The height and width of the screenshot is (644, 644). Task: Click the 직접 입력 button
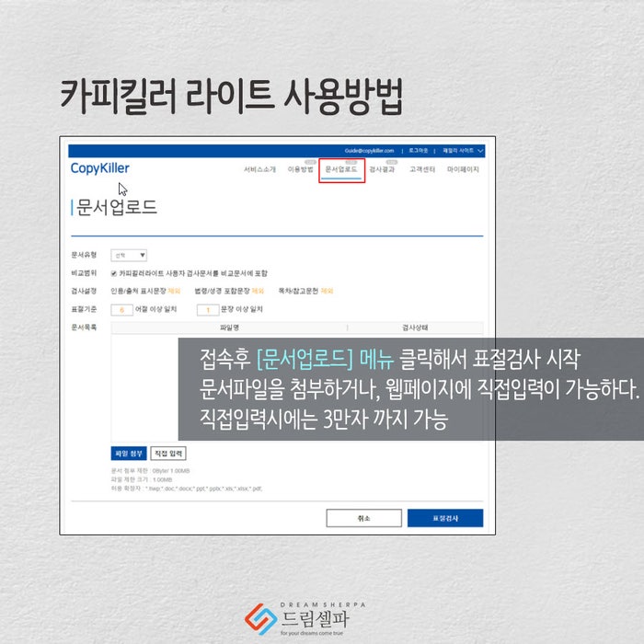point(168,454)
